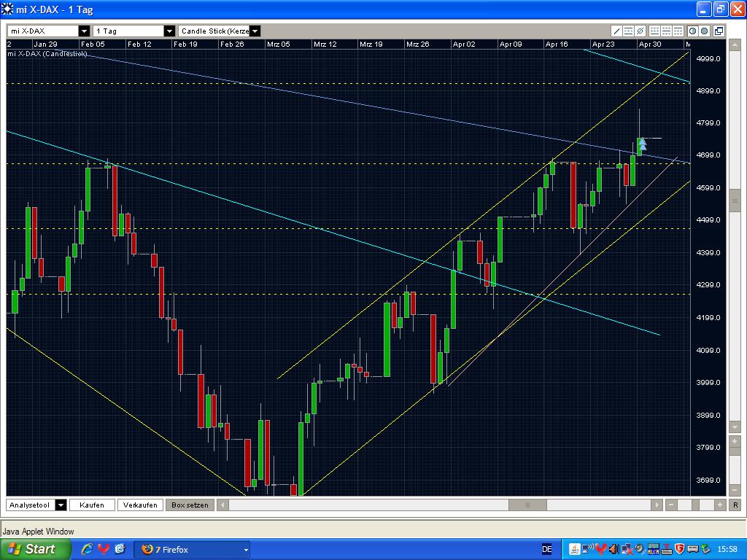The height and width of the screenshot is (560, 747).
Task: Click the mi X-DAX symbol field
Action: (43, 31)
